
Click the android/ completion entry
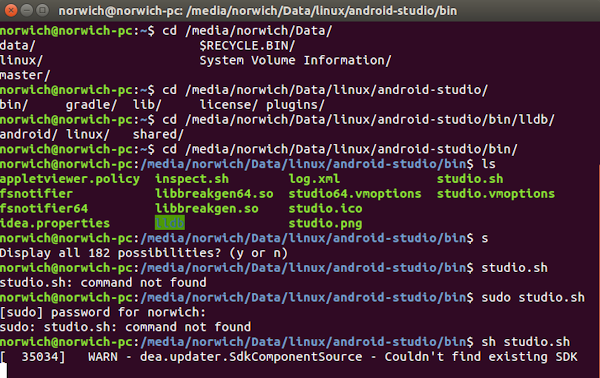pyautogui.click(x=29, y=135)
